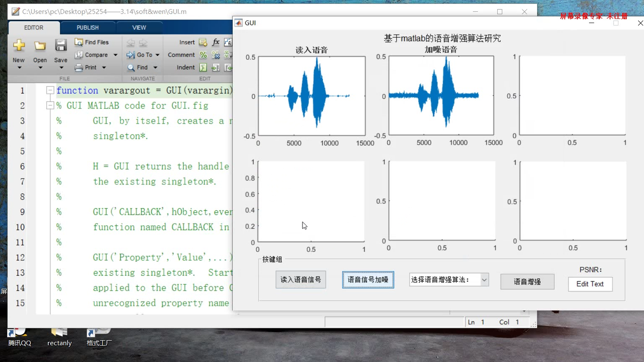
Task: Click the editor document icon in title bar
Action: pyautogui.click(x=16, y=12)
